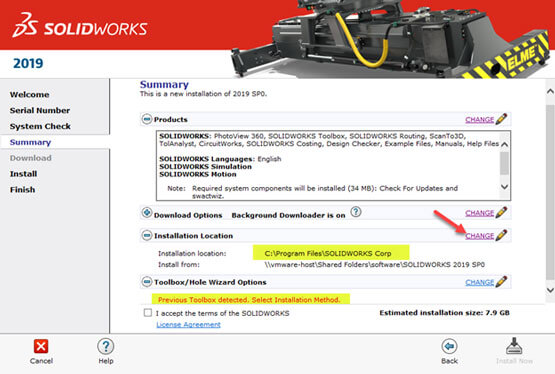Collapse the Installation Location section
Screen dimensions: 555x374
147,235
